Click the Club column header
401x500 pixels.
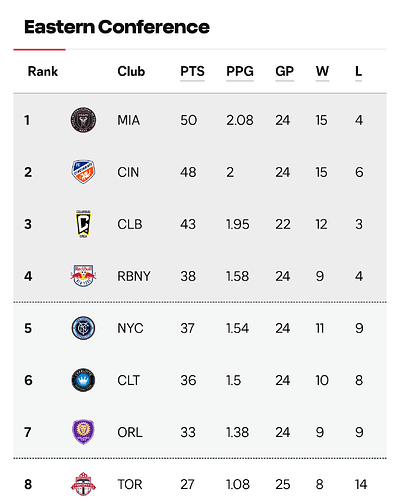pyautogui.click(x=131, y=71)
